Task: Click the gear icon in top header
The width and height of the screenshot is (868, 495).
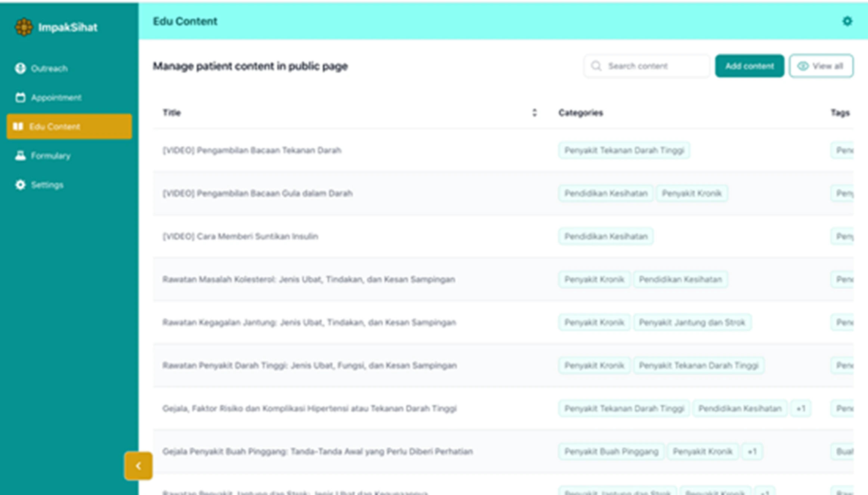Action: (847, 21)
